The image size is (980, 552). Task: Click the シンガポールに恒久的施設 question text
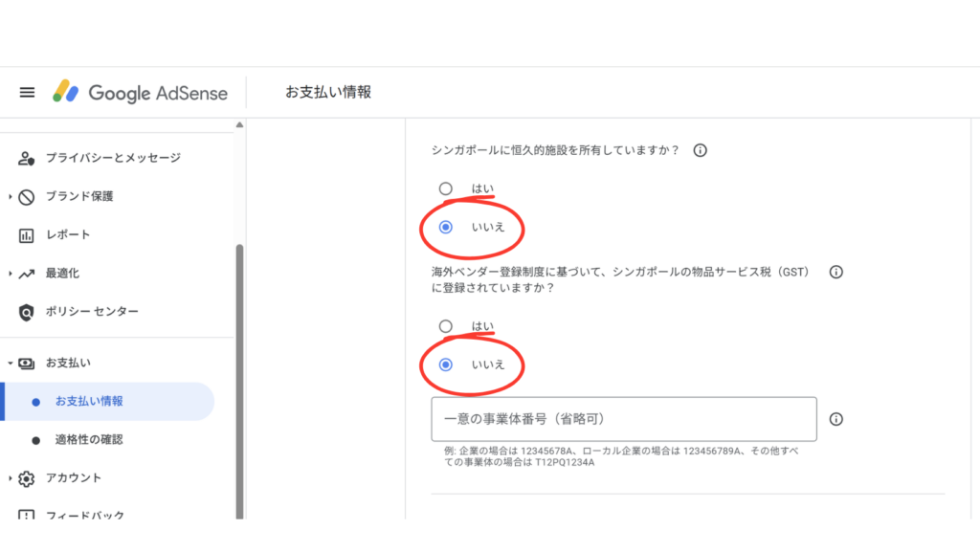(x=555, y=150)
